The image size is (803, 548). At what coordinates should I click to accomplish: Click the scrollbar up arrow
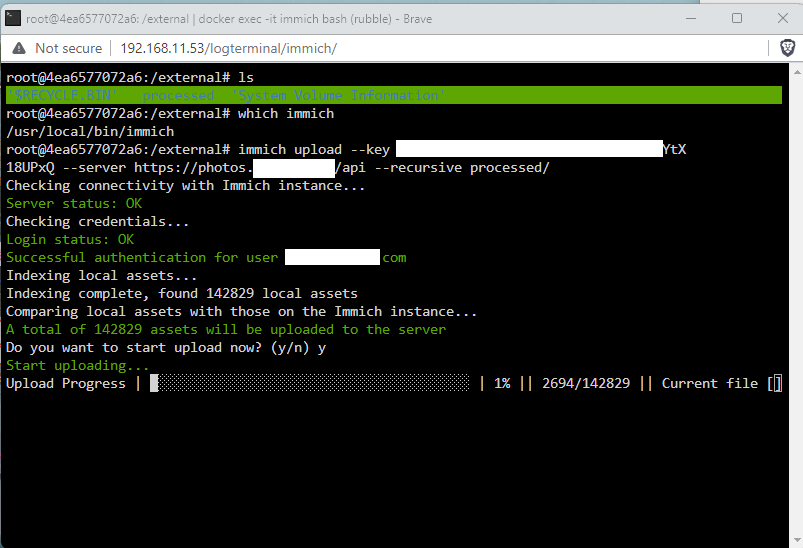(x=796, y=72)
